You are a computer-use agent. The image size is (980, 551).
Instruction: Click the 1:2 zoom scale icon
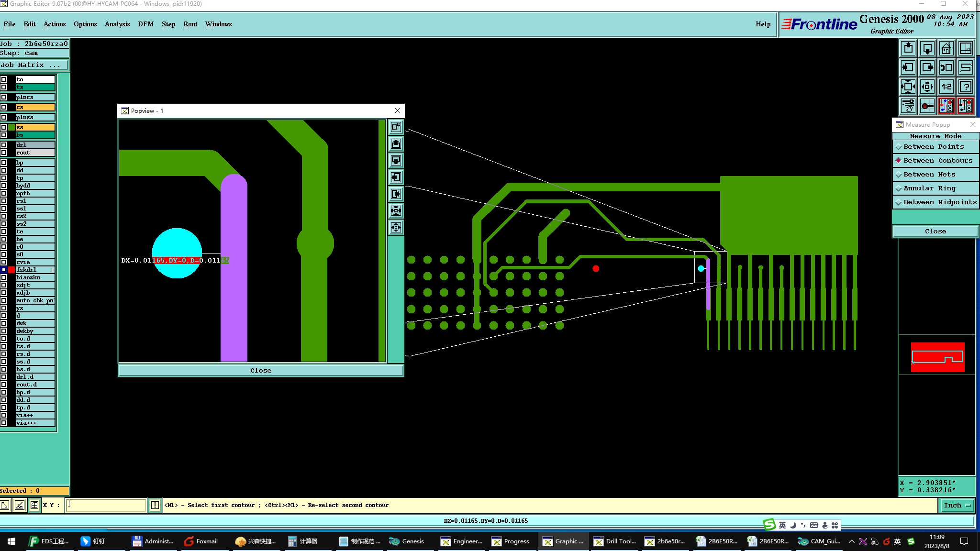946,87
